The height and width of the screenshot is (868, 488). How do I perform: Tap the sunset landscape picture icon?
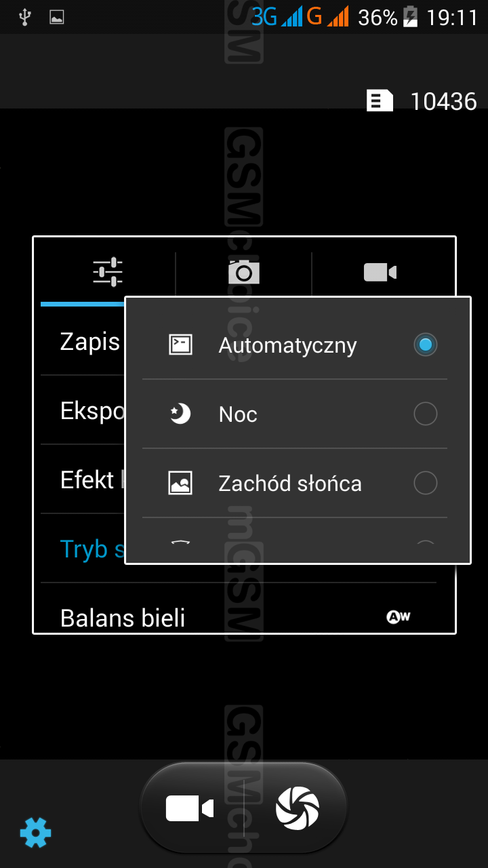[180, 483]
